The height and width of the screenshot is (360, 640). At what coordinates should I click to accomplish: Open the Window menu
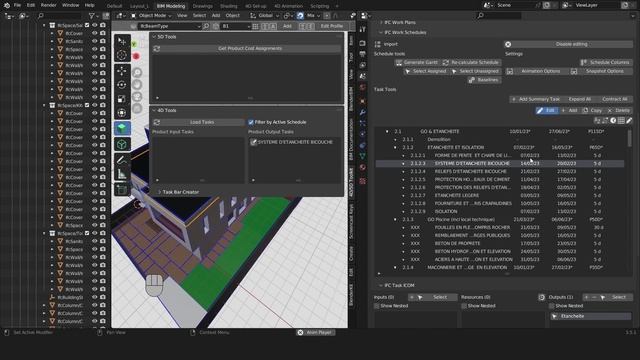70,5
